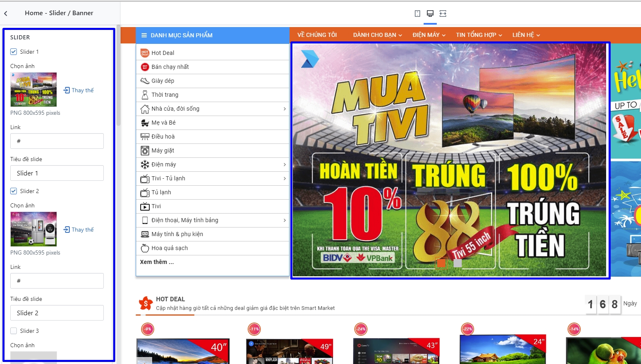Click the Tivi - Tủ lạnh TV icon
Screen dimensions: 641x364
(x=145, y=178)
